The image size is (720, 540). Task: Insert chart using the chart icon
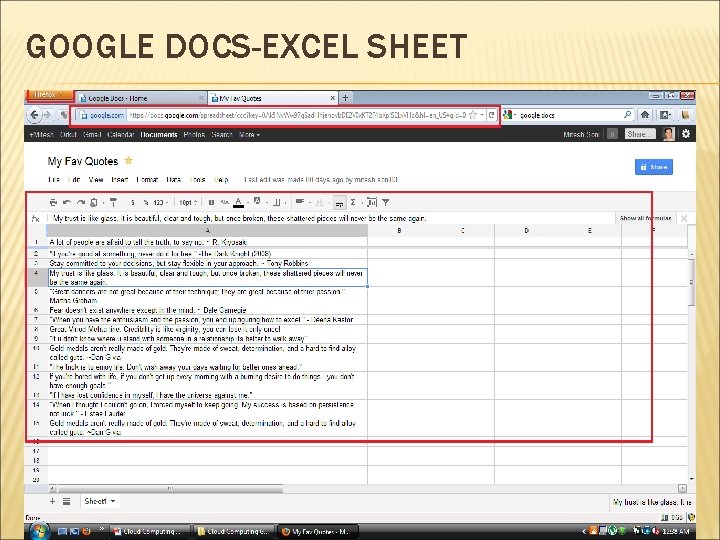372,202
